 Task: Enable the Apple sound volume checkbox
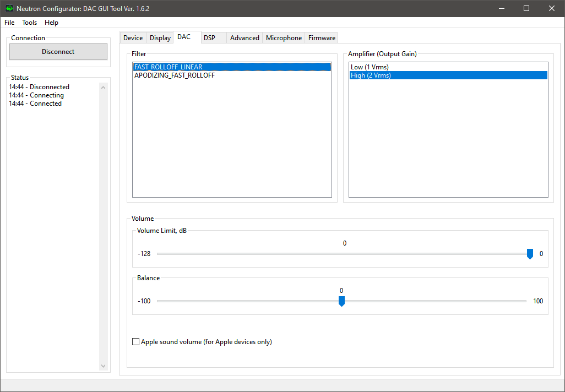[136, 342]
